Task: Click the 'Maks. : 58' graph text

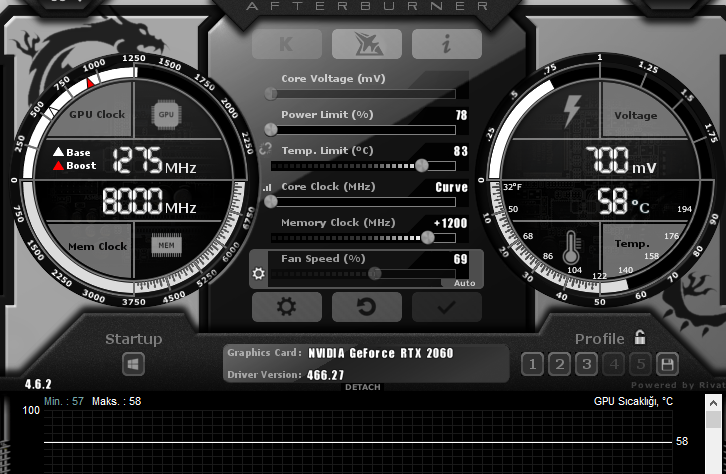Action: pyautogui.click(x=116, y=401)
